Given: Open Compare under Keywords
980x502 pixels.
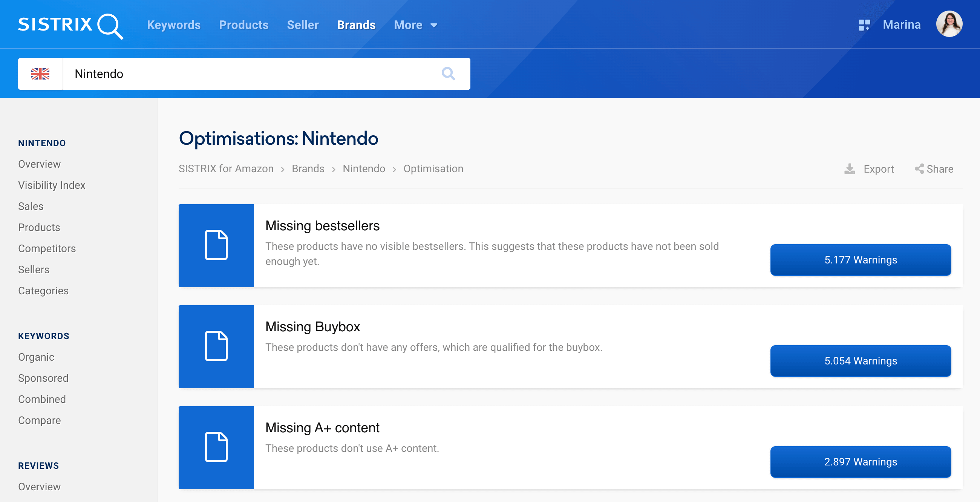Looking at the screenshot, I should 40,420.
